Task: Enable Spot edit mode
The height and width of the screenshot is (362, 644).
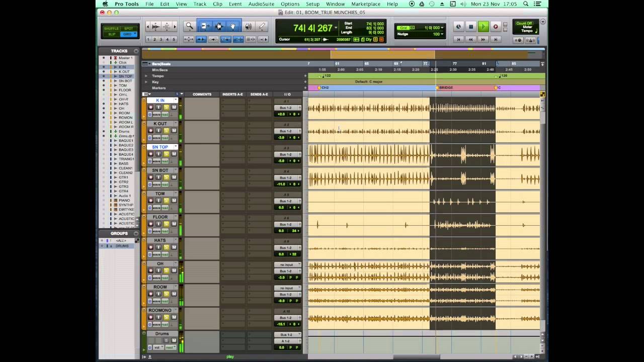Action: click(x=128, y=29)
